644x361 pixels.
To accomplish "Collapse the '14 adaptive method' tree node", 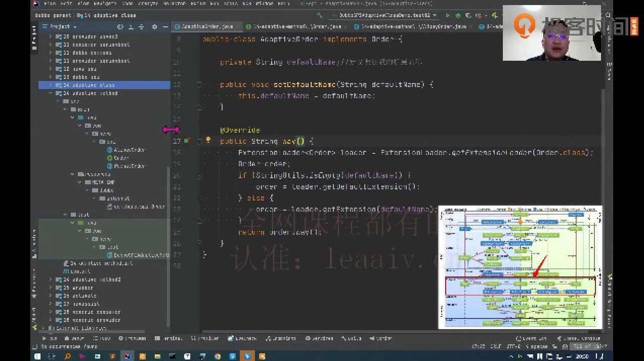I will 50,93.
